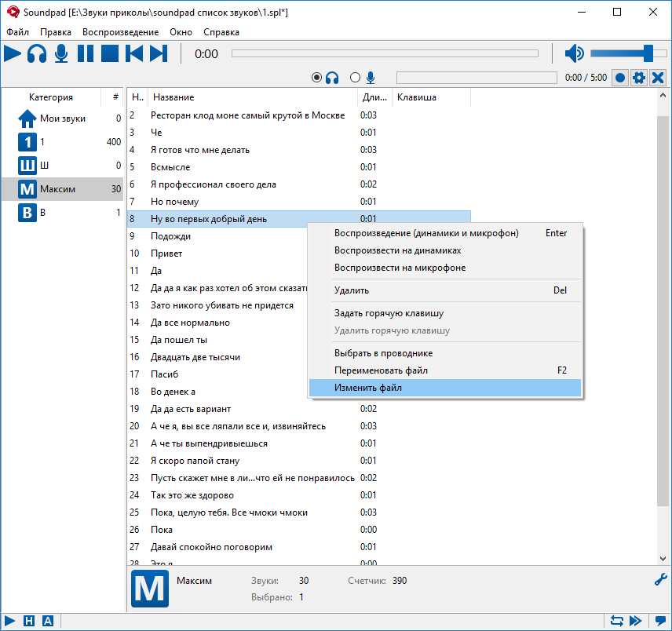The image size is (672, 631).
Task: Select the Мои звуки category
Action: 63,119
